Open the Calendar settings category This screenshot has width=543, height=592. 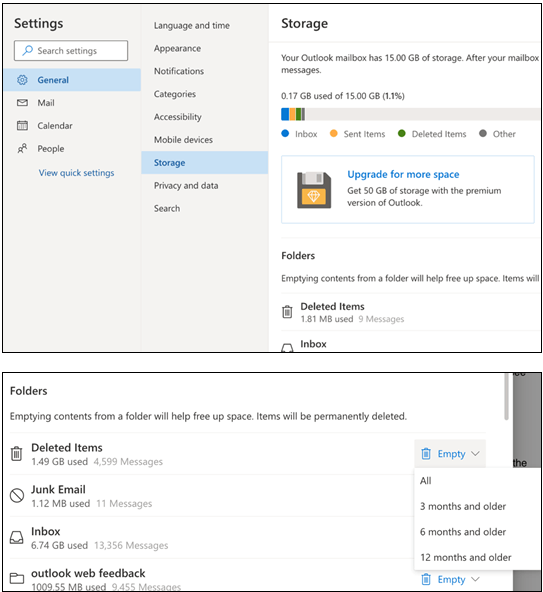pos(72,126)
